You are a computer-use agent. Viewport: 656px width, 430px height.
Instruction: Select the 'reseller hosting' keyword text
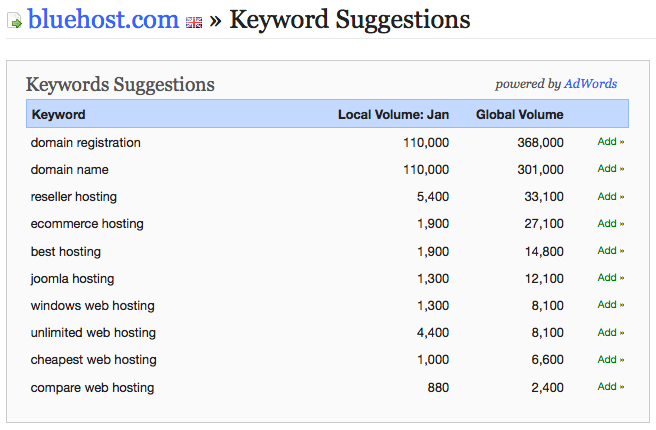74,197
